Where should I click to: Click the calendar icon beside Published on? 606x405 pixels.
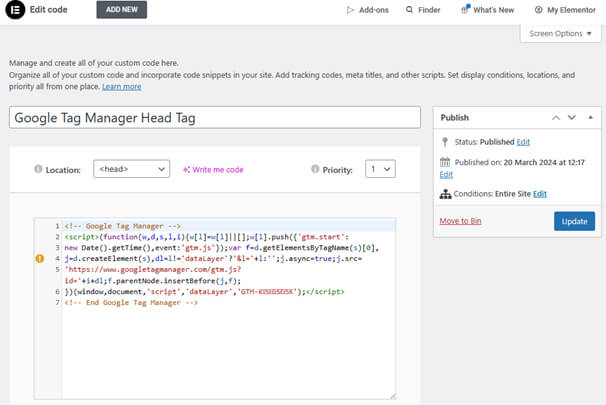(445, 162)
